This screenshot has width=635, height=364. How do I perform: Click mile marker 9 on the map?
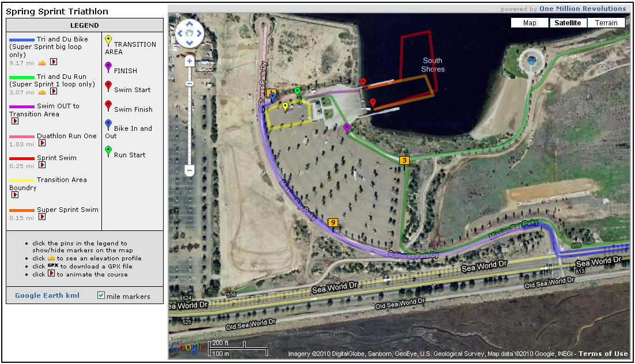coord(332,222)
